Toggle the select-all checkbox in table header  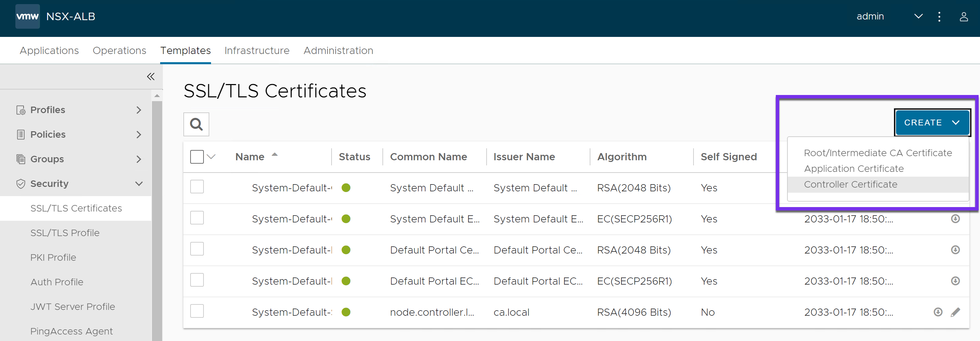[197, 157]
